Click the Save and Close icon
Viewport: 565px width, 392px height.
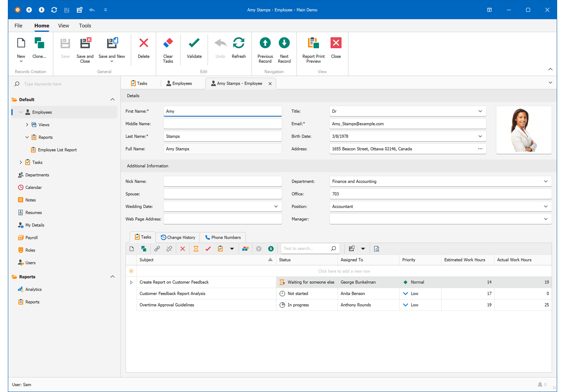tap(85, 43)
